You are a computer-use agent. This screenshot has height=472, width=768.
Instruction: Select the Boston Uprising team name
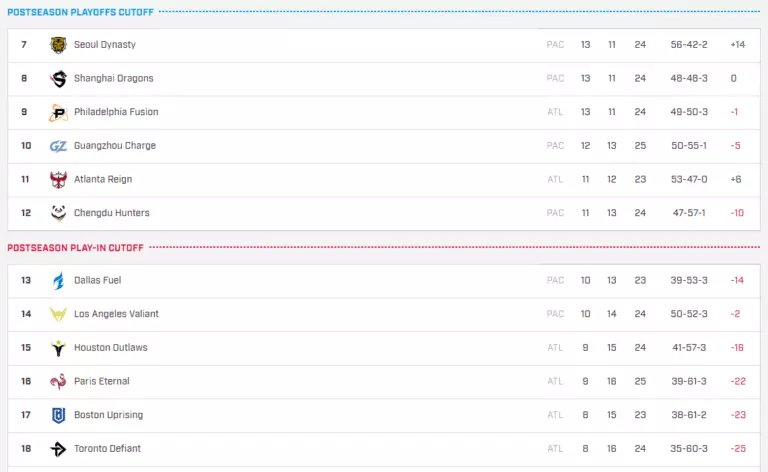coord(108,415)
